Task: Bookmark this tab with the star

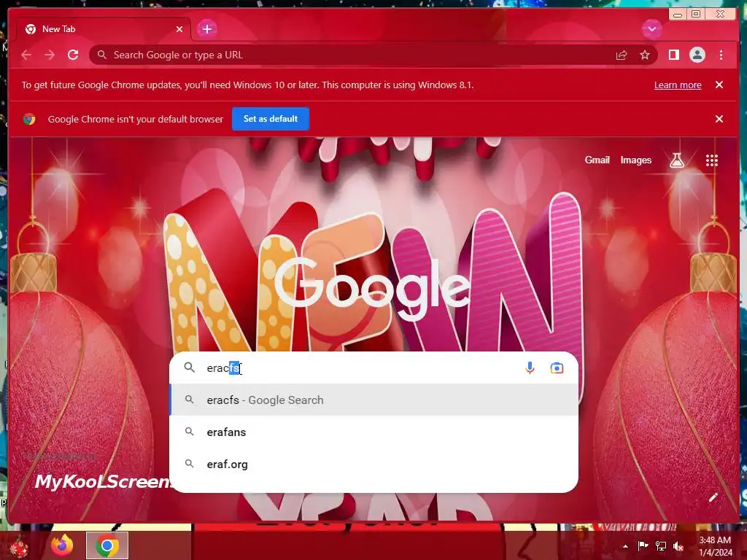Action: (x=645, y=55)
